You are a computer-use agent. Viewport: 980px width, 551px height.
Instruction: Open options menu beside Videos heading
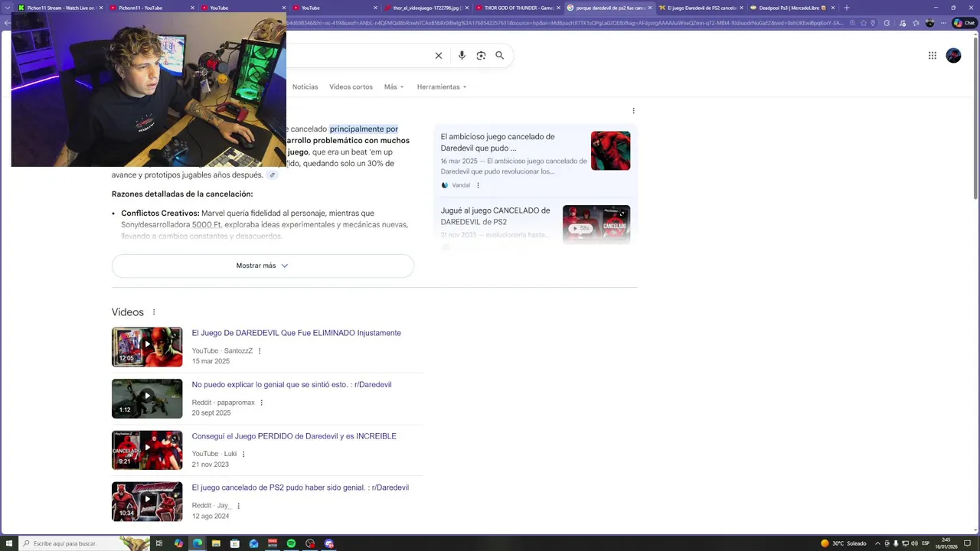coord(154,312)
